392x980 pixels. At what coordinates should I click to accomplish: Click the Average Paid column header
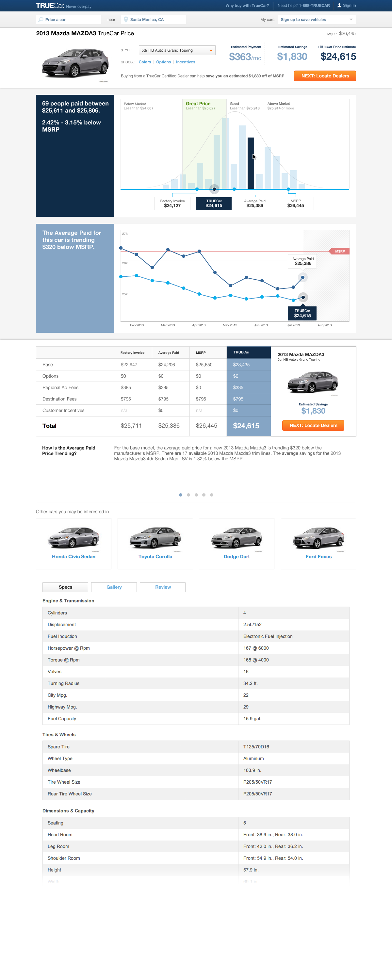click(x=171, y=352)
